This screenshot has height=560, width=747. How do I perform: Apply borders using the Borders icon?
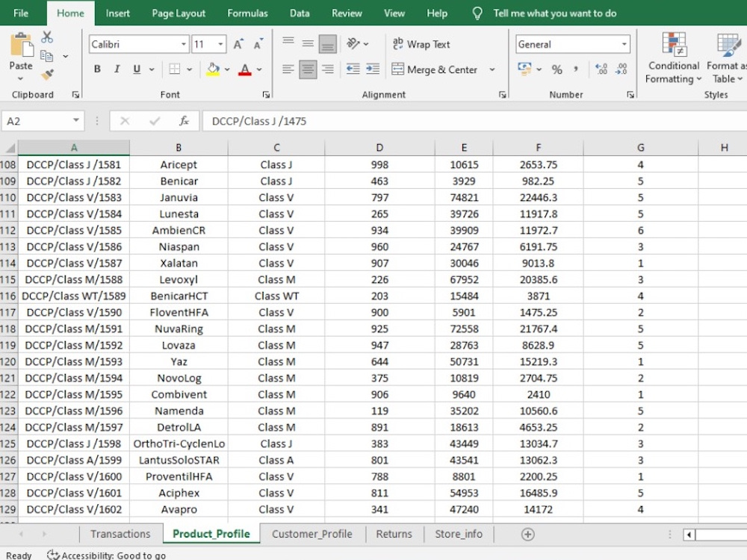point(175,69)
